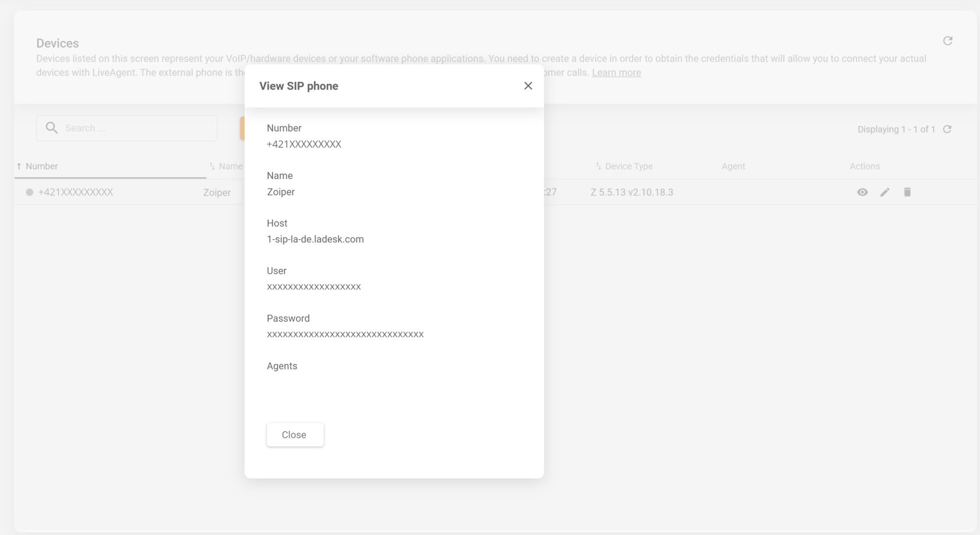Sort the table by Number column
This screenshot has width=980, height=535.
coord(42,167)
